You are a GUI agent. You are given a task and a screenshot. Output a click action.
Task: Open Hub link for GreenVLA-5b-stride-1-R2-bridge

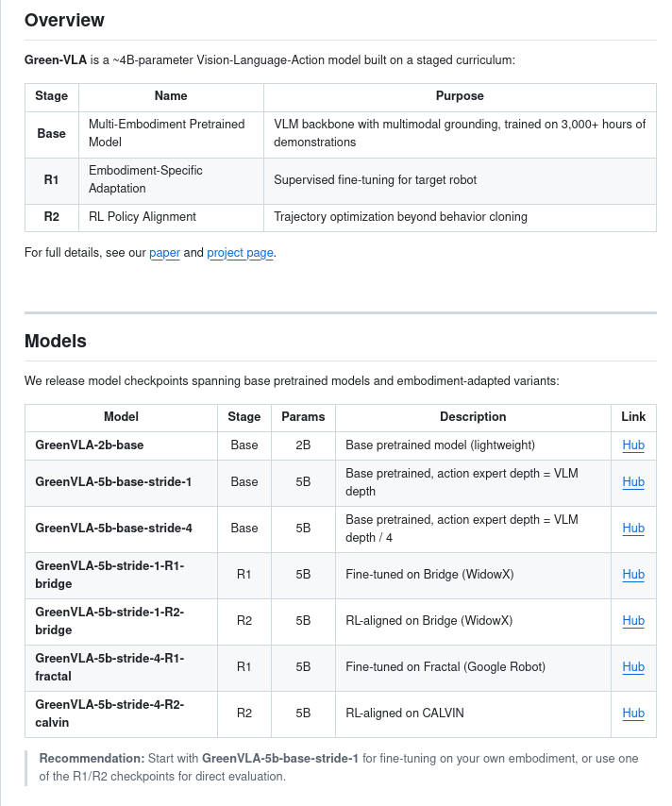tap(633, 621)
